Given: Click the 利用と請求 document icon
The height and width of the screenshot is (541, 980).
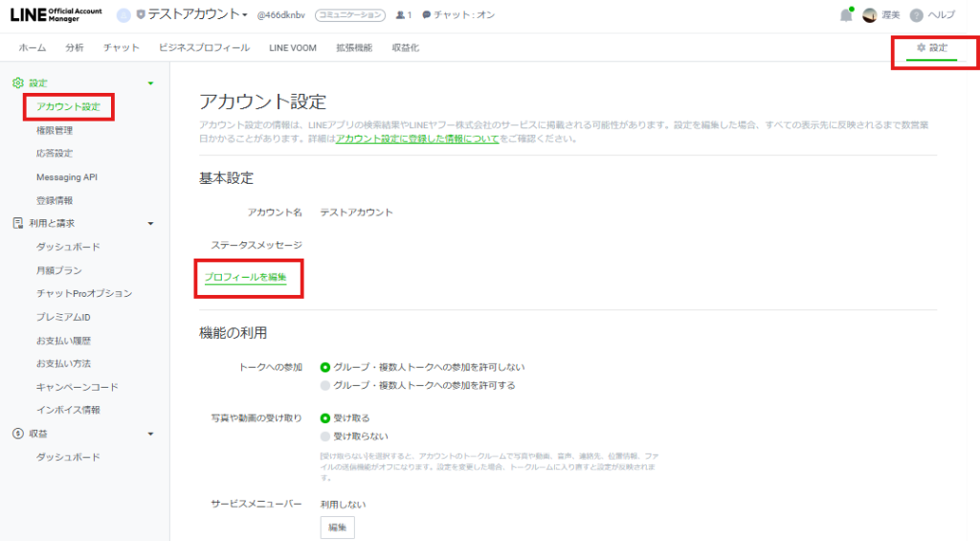Looking at the screenshot, I should (17, 223).
